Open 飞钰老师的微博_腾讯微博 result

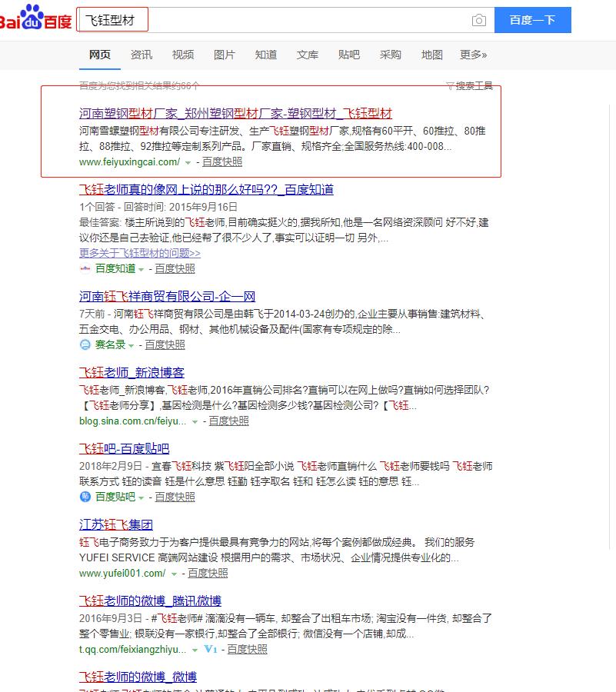click(x=151, y=601)
